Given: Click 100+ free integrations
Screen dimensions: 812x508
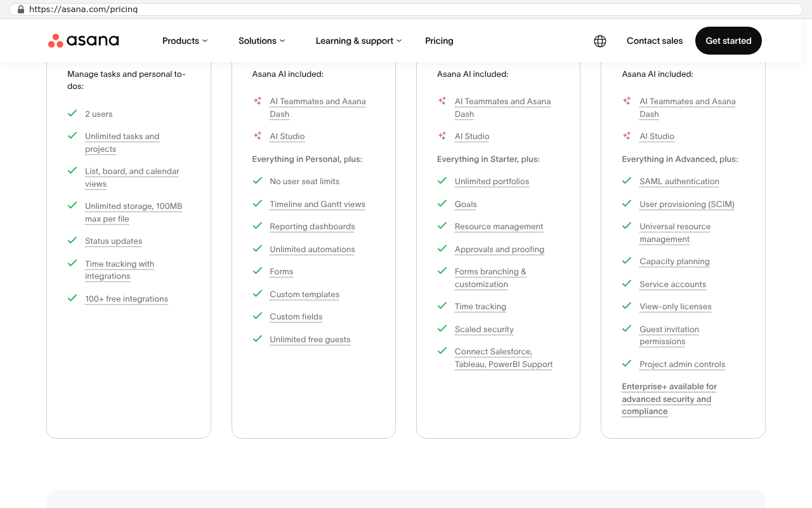Looking at the screenshot, I should point(127,299).
